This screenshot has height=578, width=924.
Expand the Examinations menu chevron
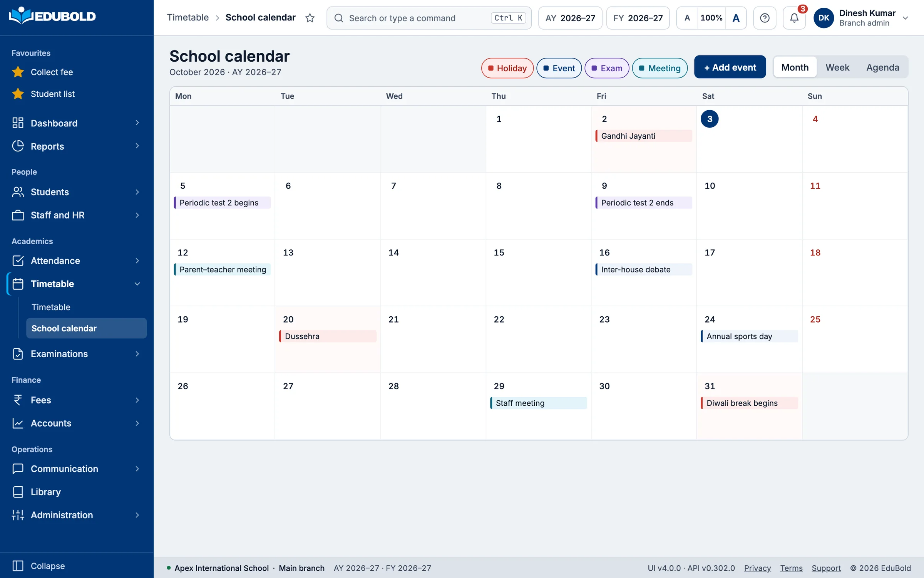[x=137, y=354]
